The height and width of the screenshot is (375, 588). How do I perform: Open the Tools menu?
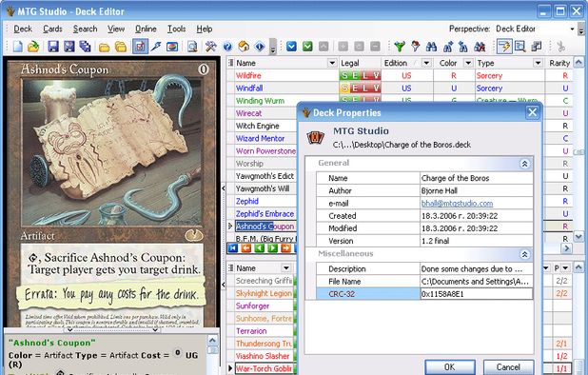coord(176,29)
